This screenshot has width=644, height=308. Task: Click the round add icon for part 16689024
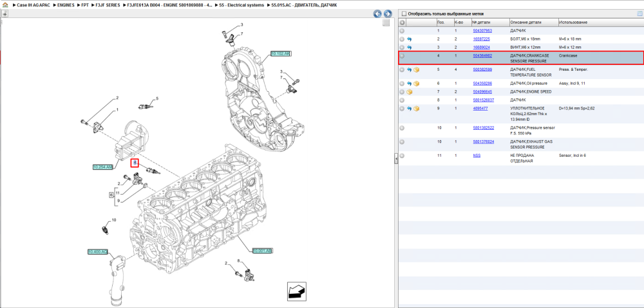tap(402, 48)
